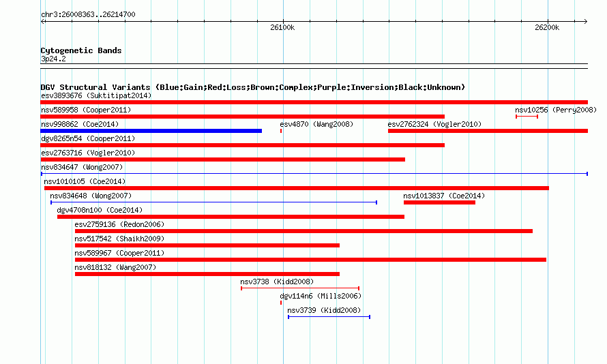Click the left arrow of the ruler
Viewport: 607px width, 364px height.
pyautogui.click(x=42, y=21)
